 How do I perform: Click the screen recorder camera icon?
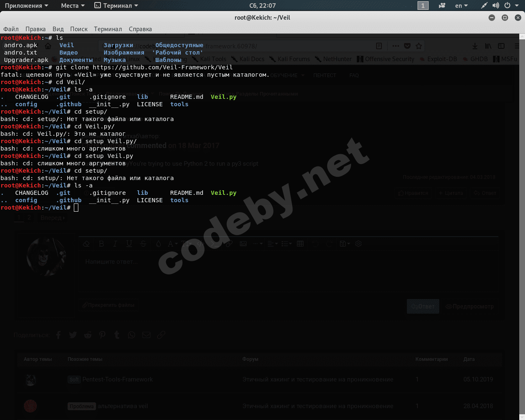coord(442,5)
